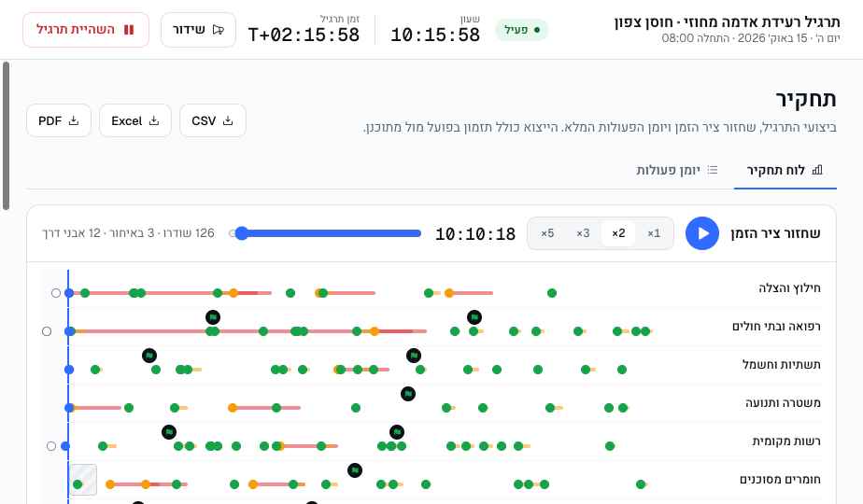Select left milestone flag above רפואה ובתי חולים row

(x=212, y=317)
